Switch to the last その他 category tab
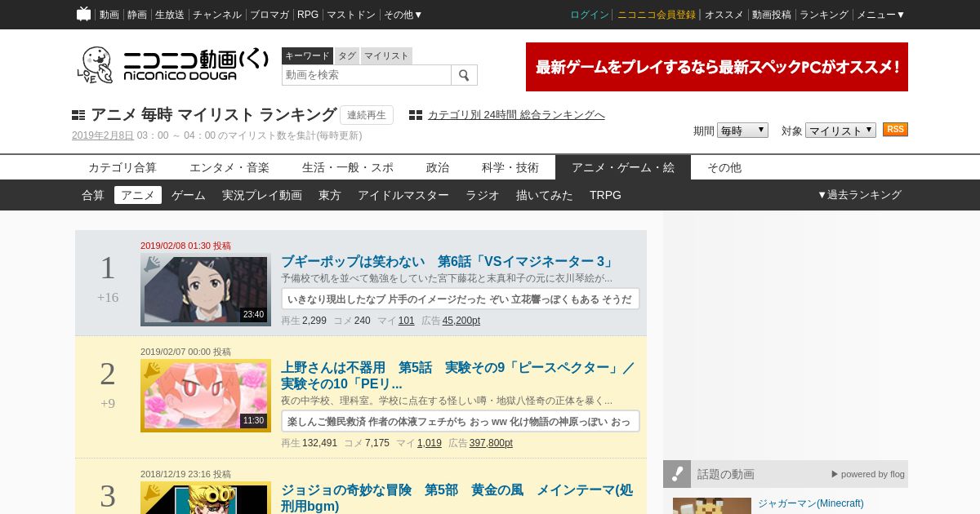 (x=724, y=167)
